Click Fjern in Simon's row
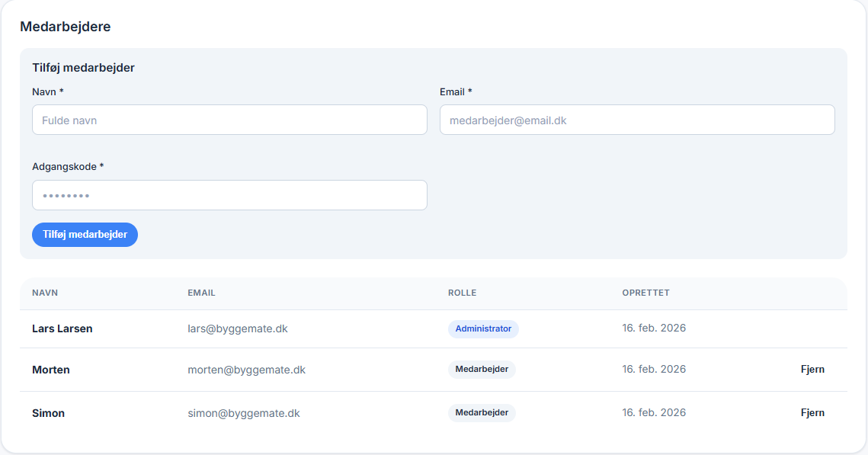 (812, 413)
